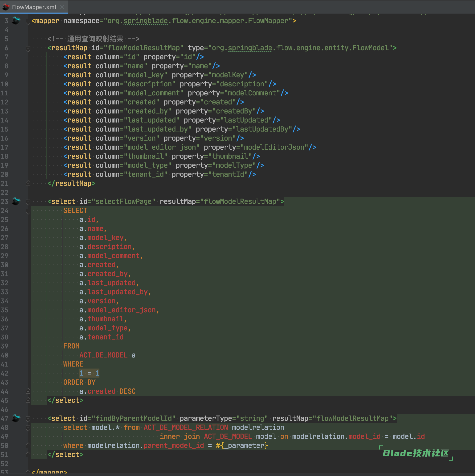Click the "modelEditorJson" property value

point(274,147)
